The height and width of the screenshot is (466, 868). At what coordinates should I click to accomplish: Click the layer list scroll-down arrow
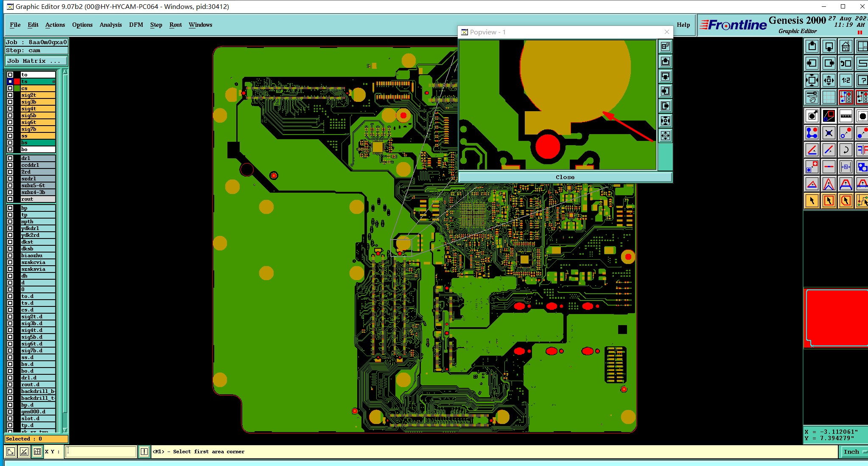click(x=65, y=430)
